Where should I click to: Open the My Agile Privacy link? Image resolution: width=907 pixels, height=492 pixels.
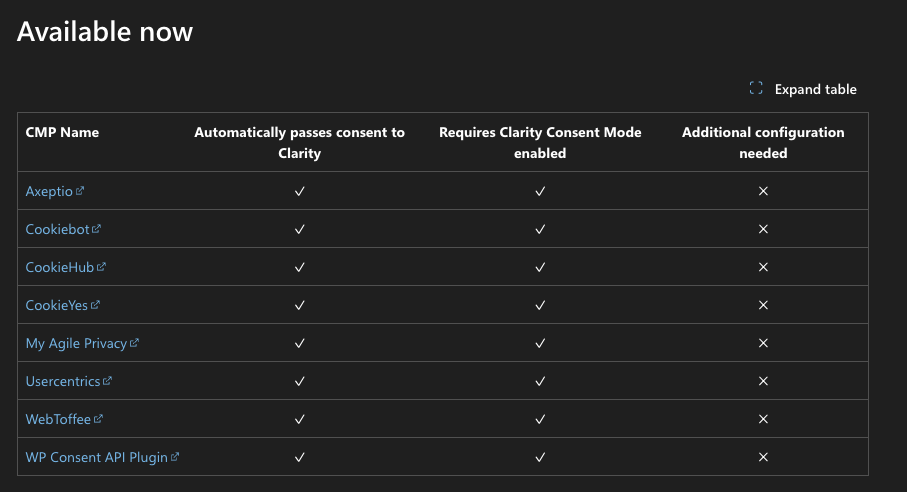[x=76, y=343]
